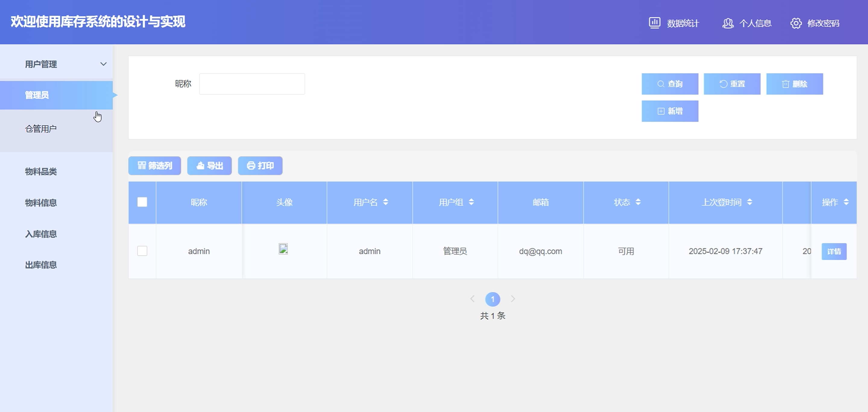Open the 仓管用户 menu item
This screenshot has width=868, height=412.
pos(41,129)
